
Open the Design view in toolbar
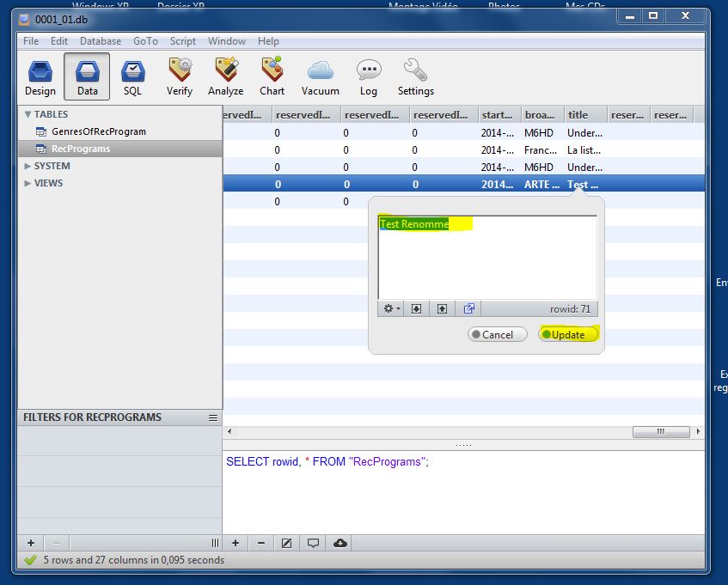(40, 77)
